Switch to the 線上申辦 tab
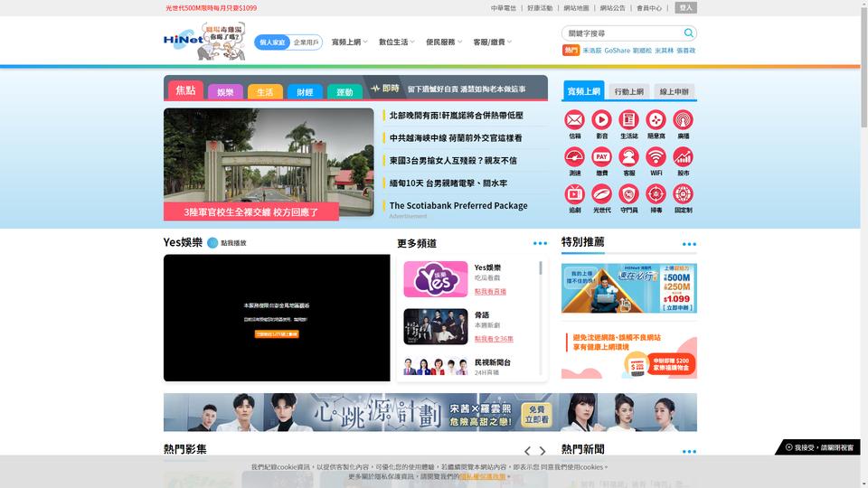This screenshot has width=868, height=488. pos(675,92)
